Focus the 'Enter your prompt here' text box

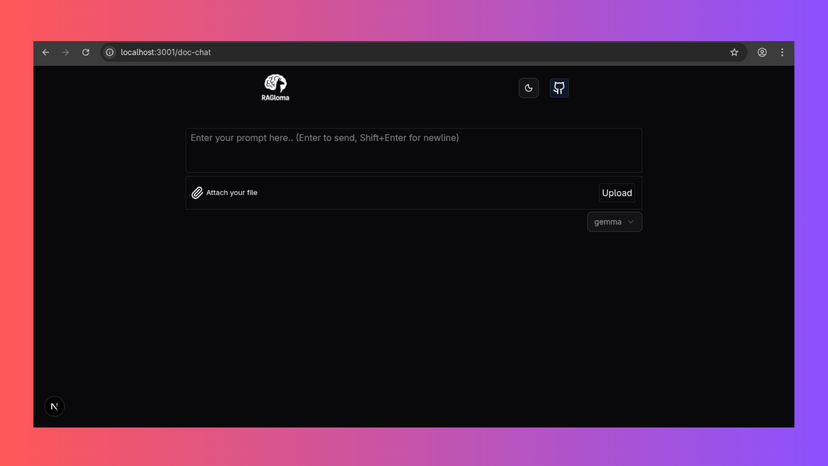pyautogui.click(x=413, y=150)
